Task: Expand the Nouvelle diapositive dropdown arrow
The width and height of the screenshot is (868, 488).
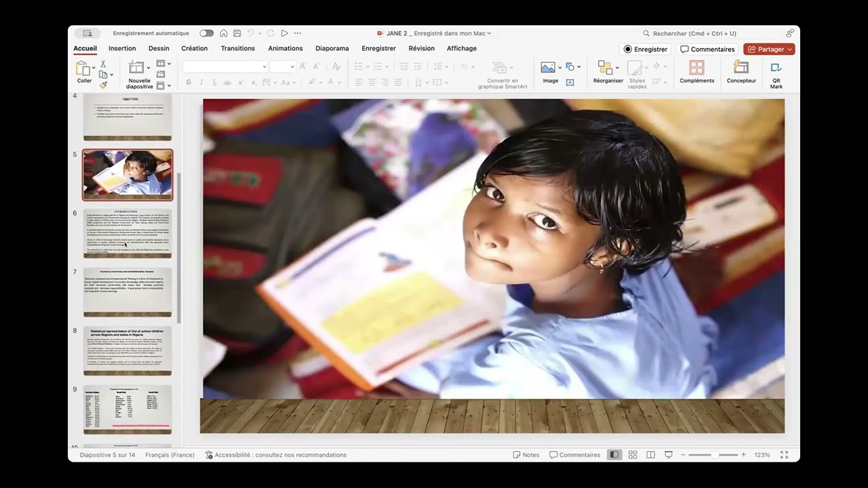Action: coord(149,68)
